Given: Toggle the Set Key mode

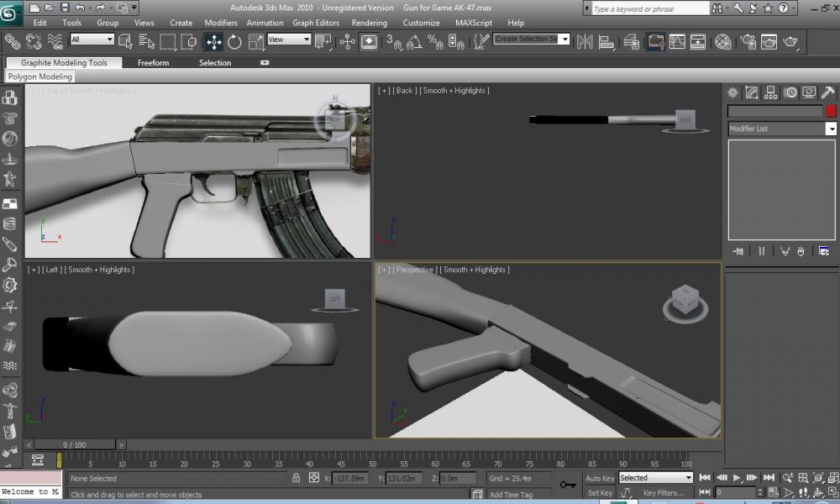Looking at the screenshot, I should point(600,493).
